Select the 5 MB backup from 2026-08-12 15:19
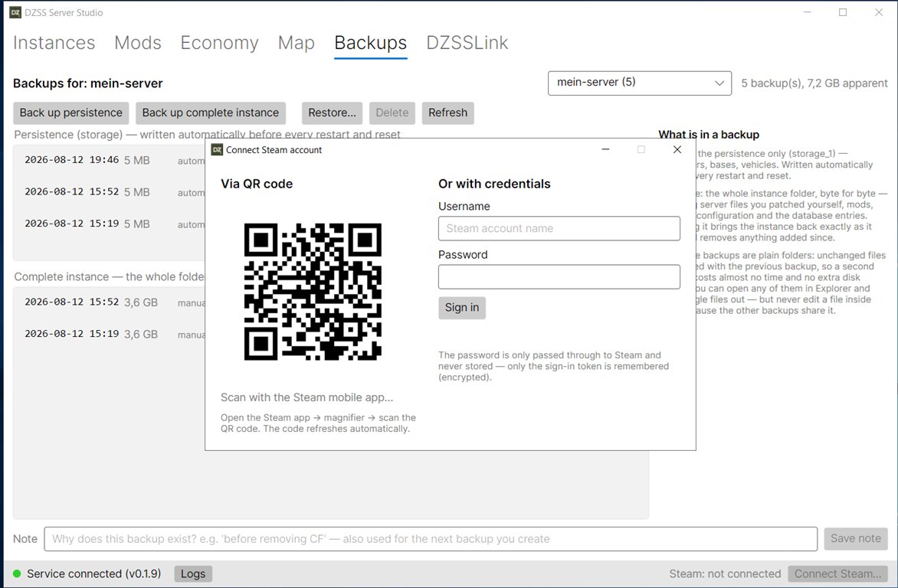Viewport: 898px width, 588px height. (x=110, y=224)
